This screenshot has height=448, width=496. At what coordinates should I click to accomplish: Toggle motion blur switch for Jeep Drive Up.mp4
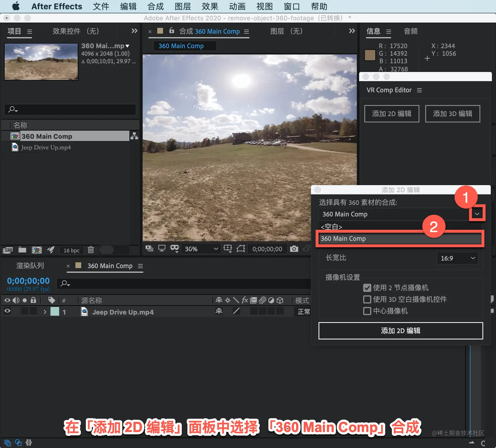262,311
